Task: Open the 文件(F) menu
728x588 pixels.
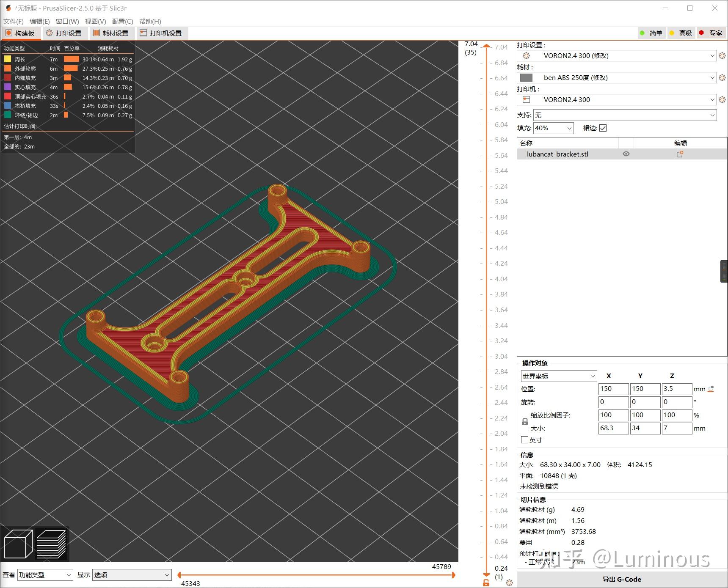Action: (x=13, y=21)
